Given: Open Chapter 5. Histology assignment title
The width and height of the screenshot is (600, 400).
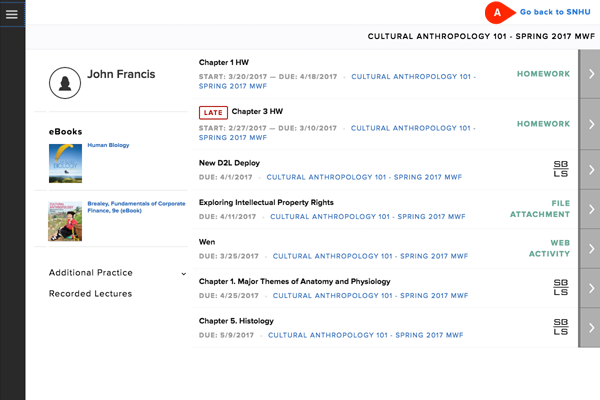Looking at the screenshot, I should (x=236, y=321).
